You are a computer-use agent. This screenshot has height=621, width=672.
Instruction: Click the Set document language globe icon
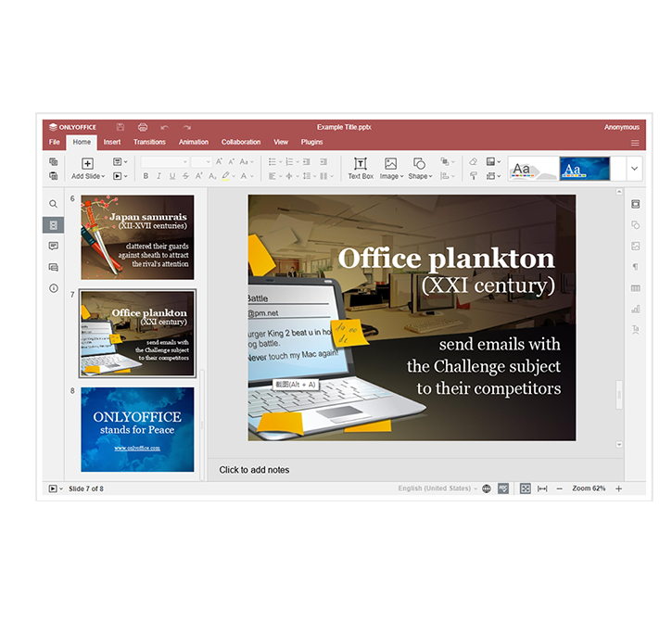[x=487, y=488]
